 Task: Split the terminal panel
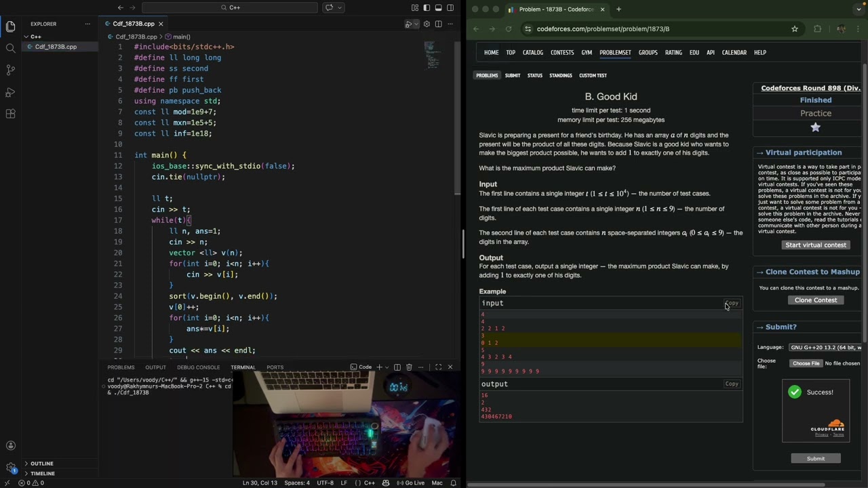pyautogui.click(x=397, y=367)
